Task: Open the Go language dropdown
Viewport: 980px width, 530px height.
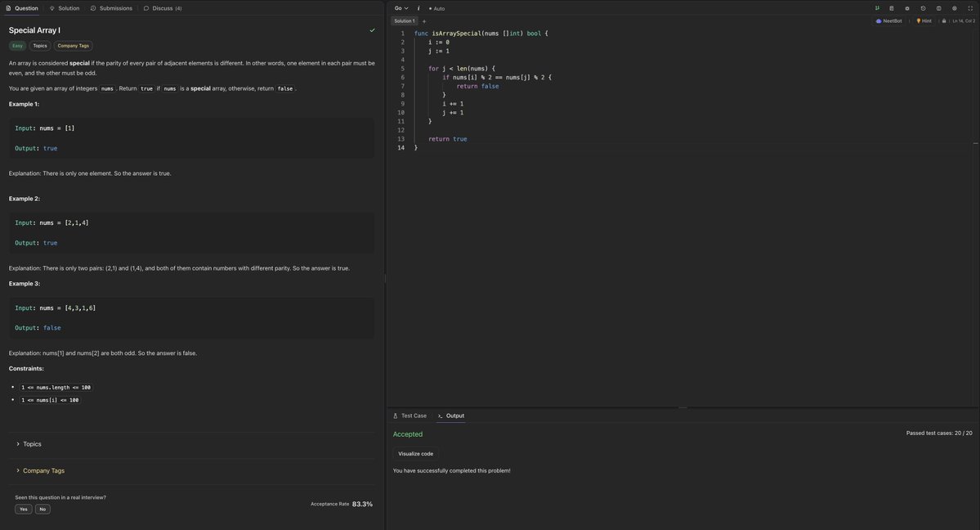Action: [x=401, y=8]
